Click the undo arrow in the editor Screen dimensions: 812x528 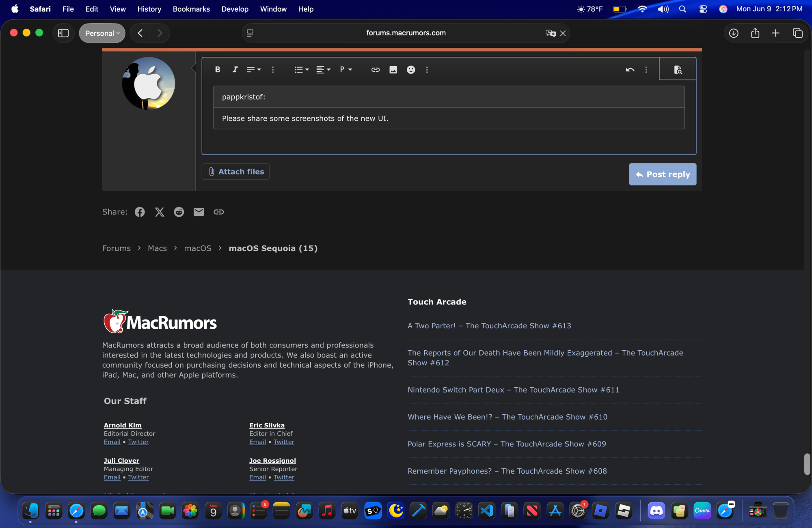[630, 69]
